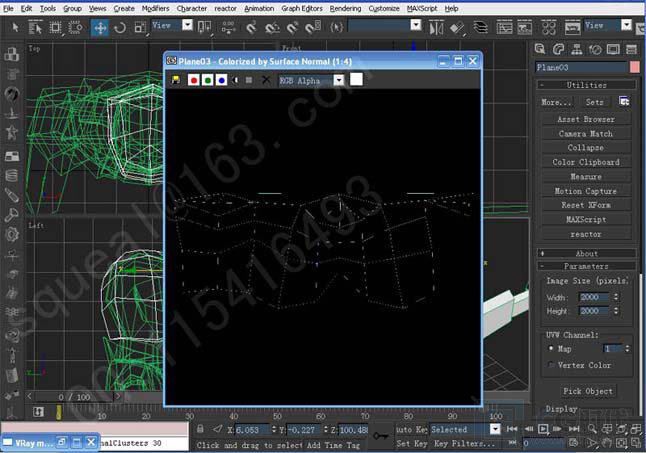Click the white color swatch in render window

pyautogui.click(x=356, y=79)
